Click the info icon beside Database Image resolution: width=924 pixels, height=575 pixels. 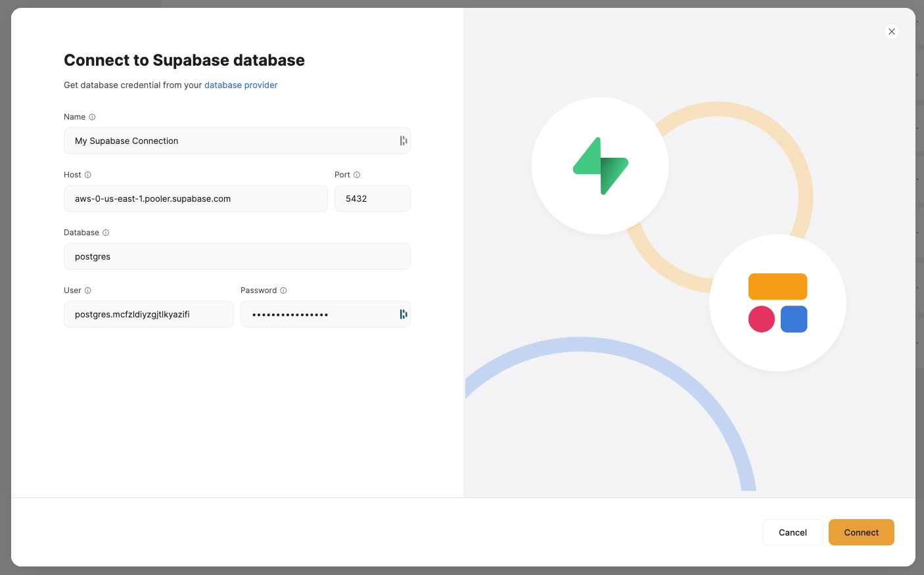(105, 232)
